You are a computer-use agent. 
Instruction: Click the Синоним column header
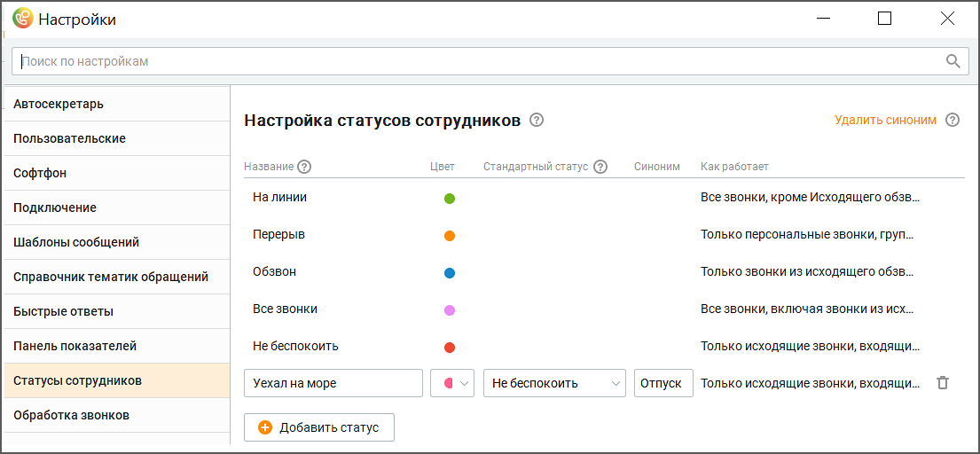tap(657, 167)
